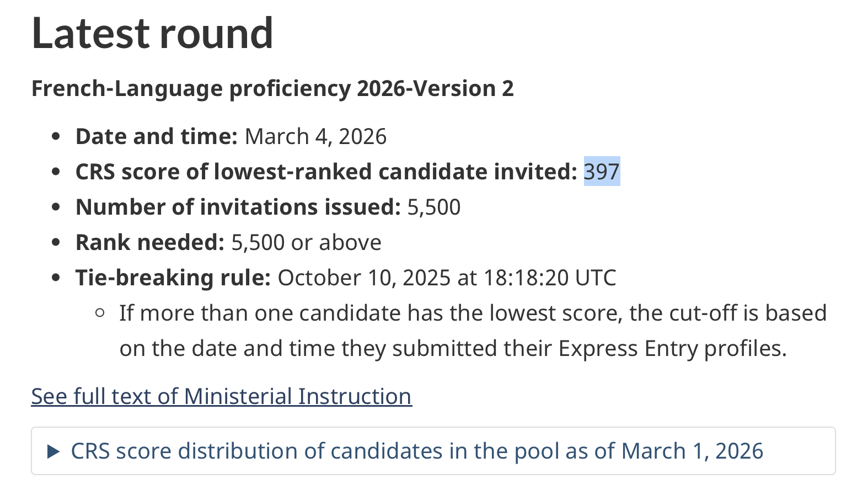The height and width of the screenshot is (500, 868).
Task: Click the CRS score distribution of candidates summary text
Action: click(417, 451)
